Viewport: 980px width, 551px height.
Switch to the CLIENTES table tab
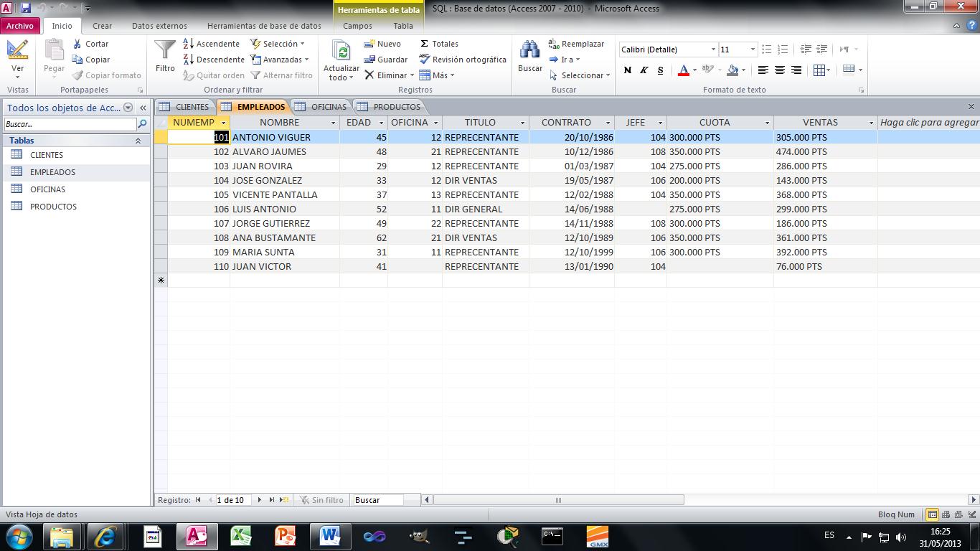tap(184, 107)
